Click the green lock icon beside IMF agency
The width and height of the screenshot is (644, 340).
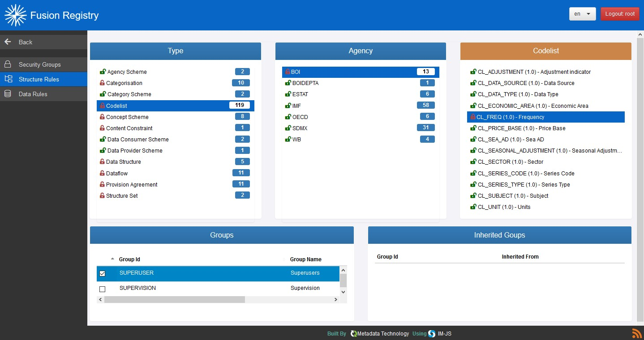coord(288,106)
